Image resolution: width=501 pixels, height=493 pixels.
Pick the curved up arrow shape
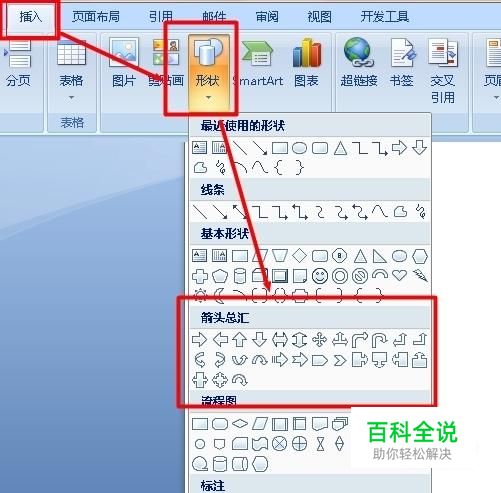pyautogui.click(x=239, y=360)
